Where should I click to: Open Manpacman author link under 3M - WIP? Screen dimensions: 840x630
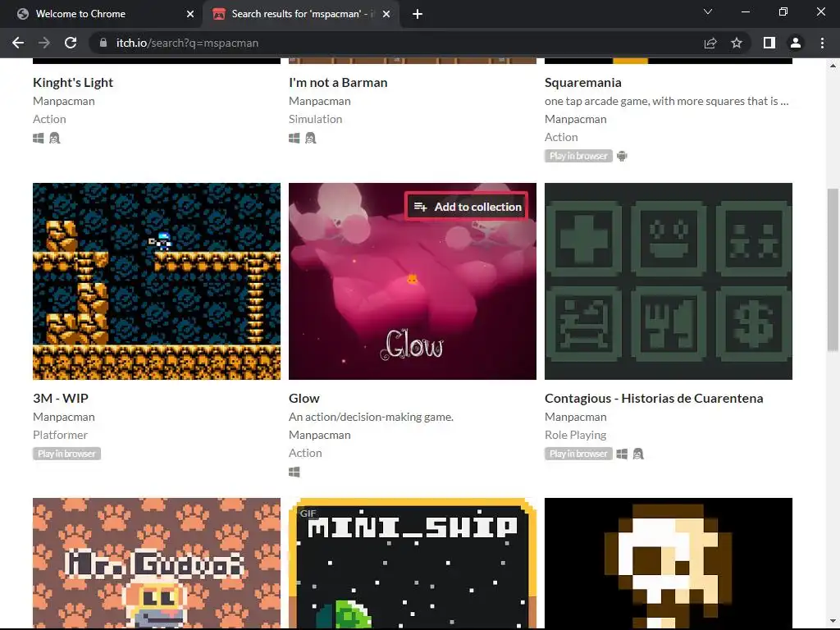[x=64, y=417]
